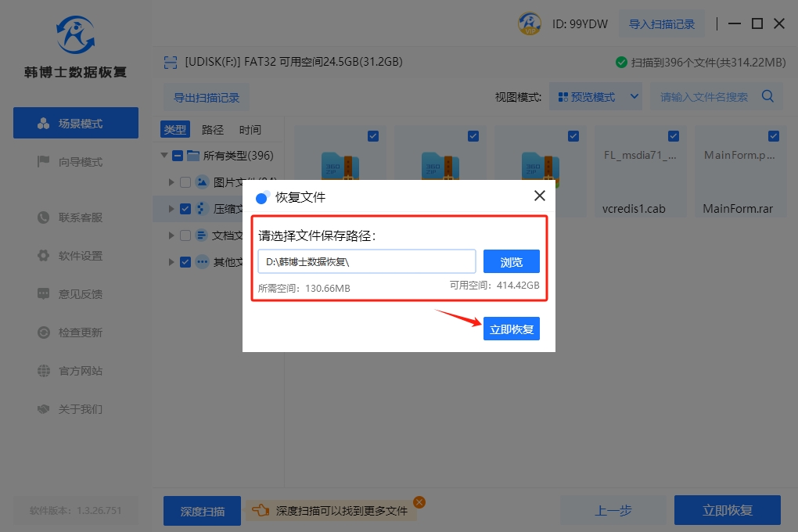Collapse the 所有类型 tree node
The image size is (798, 532).
point(164,156)
